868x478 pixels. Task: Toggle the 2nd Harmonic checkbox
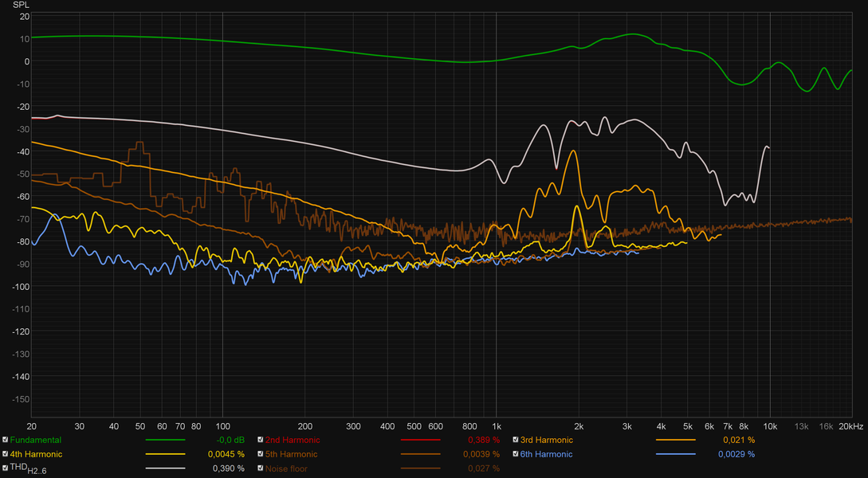(x=260, y=440)
